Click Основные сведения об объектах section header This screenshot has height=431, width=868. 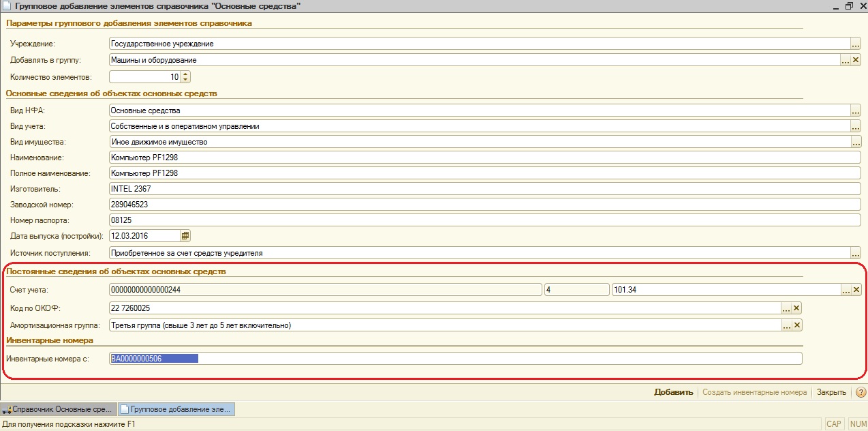point(111,93)
